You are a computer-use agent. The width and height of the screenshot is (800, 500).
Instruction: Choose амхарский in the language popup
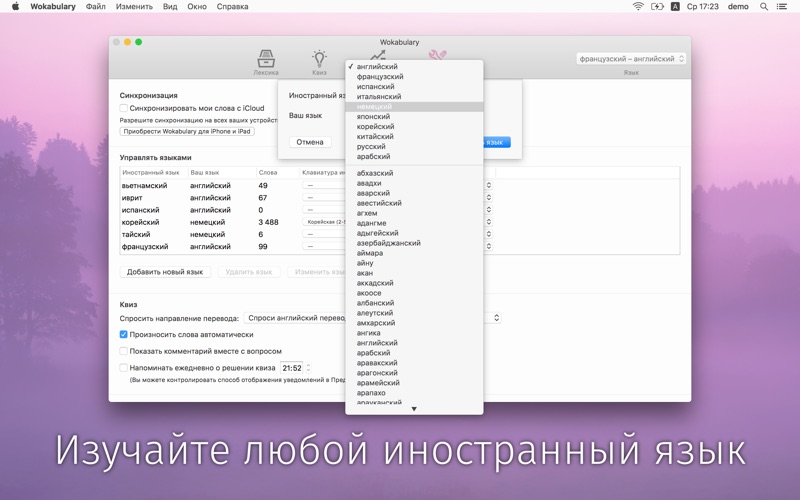tap(414, 323)
